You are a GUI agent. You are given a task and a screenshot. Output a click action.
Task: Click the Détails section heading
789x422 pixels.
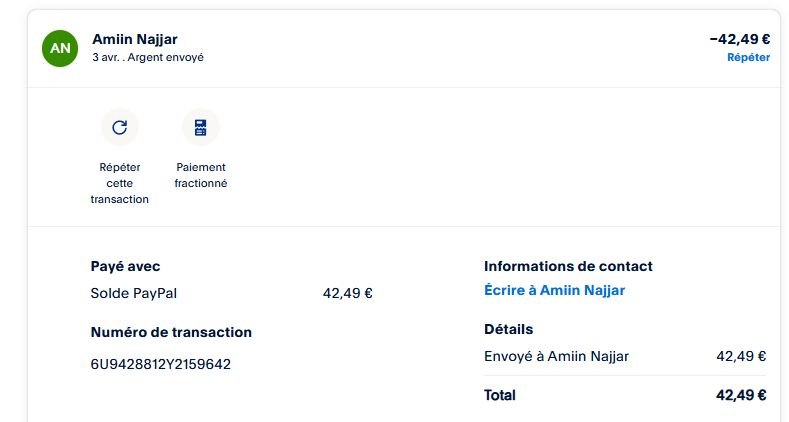(x=508, y=329)
